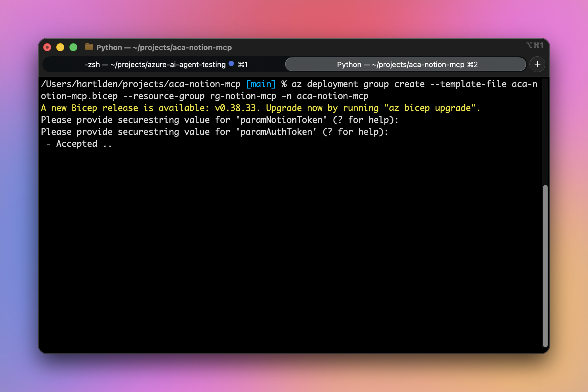The height and width of the screenshot is (392, 588).
Task: Zoom the window using green button
Action: (73, 47)
